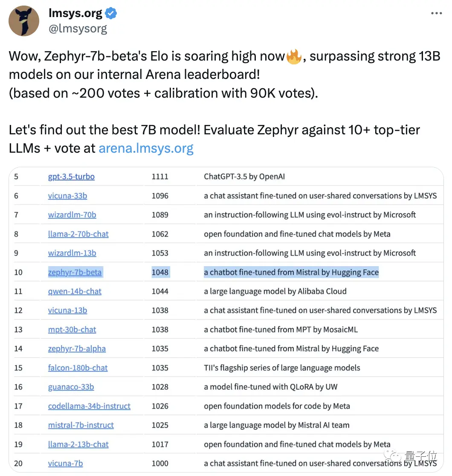This screenshot has height=476, width=452.
Task: Click the @lmsysorg handle
Action: click(x=78, y=29)
